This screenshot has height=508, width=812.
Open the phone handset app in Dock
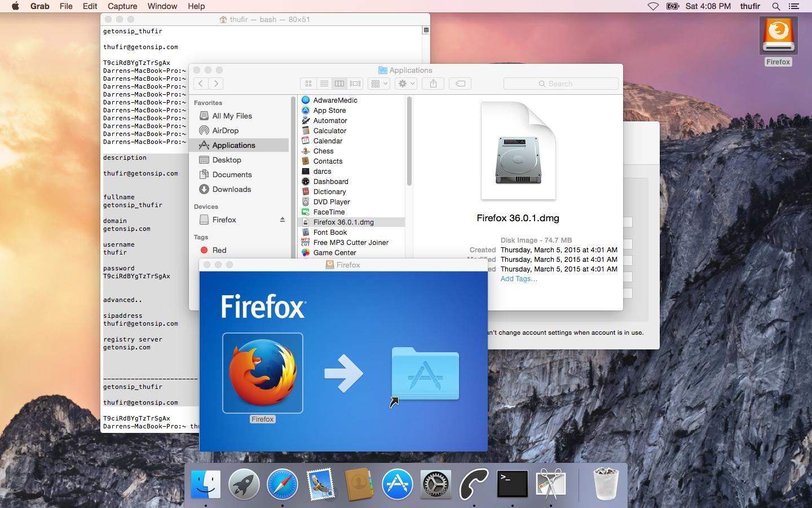474,484
